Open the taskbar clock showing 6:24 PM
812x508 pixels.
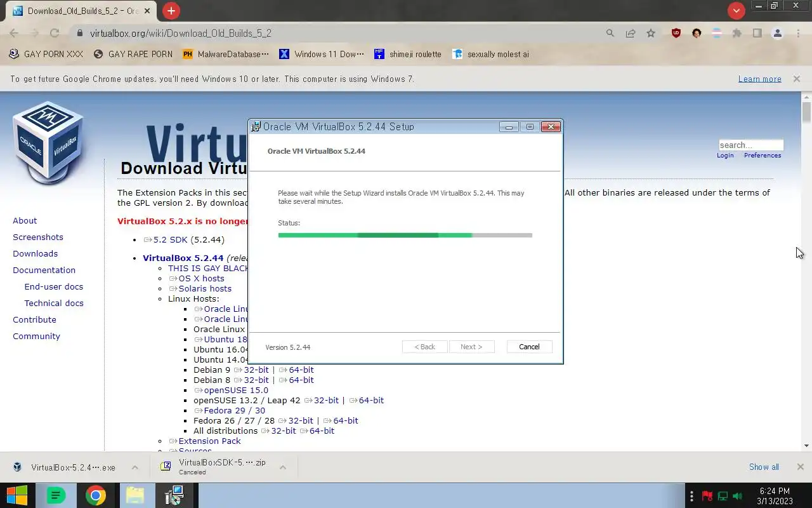tap(775, 496)
